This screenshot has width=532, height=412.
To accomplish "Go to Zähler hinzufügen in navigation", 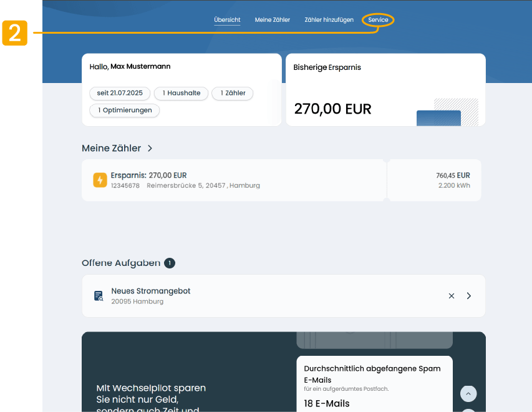I will [x=329, y=20].
